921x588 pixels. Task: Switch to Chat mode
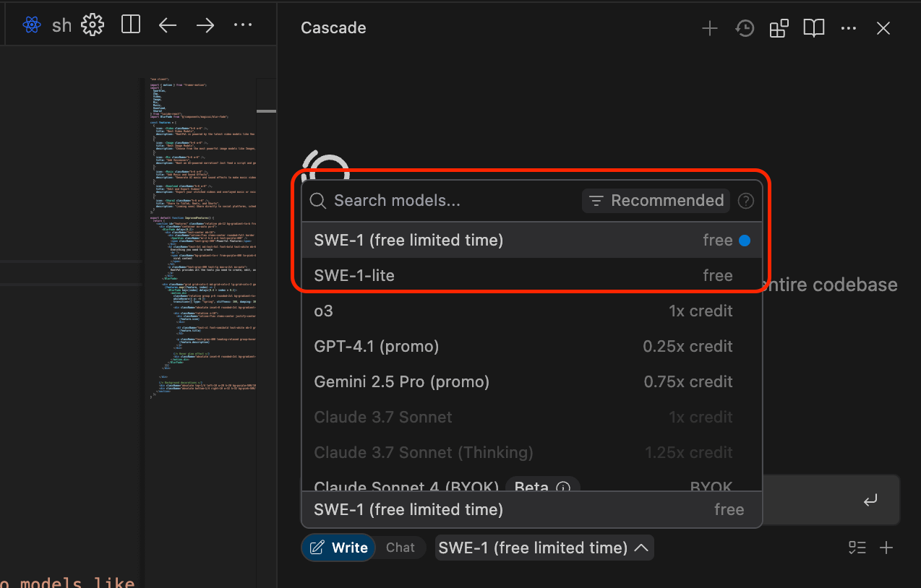400,548
